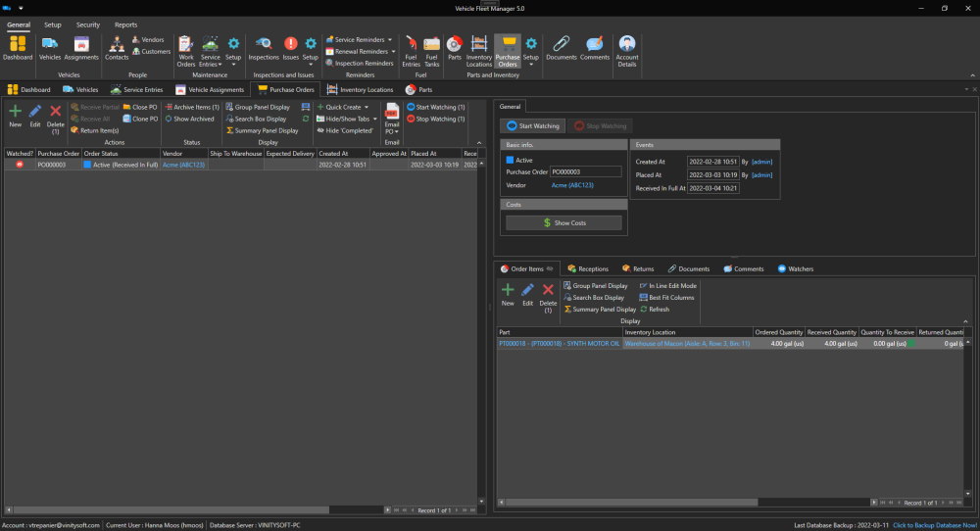Screen dimensions: 980x531
Task: Open Account Details icon
Action: tap(627, 51)
